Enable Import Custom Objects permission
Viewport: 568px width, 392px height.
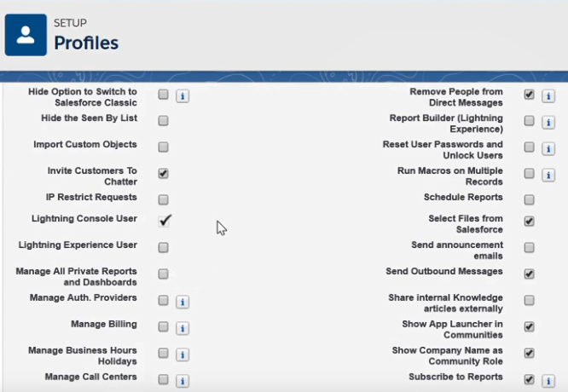tap(164, 147)
